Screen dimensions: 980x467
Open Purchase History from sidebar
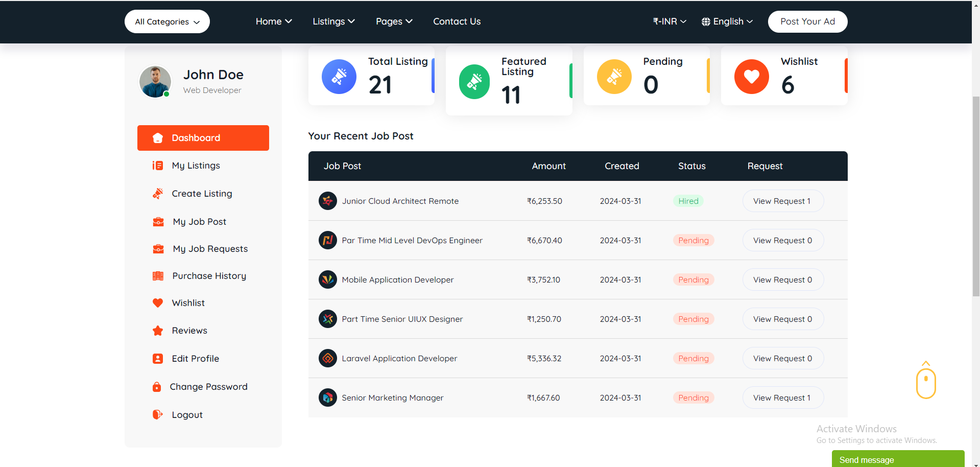[x=209, y=276]
